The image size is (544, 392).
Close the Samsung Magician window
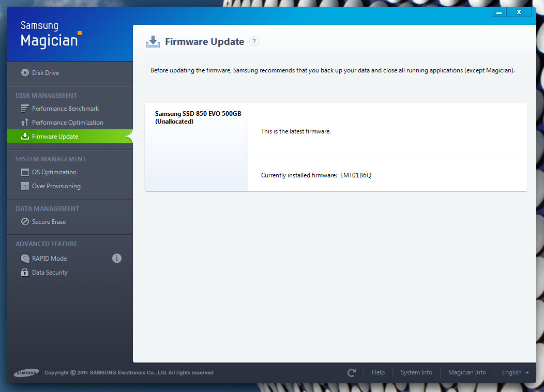519,12
